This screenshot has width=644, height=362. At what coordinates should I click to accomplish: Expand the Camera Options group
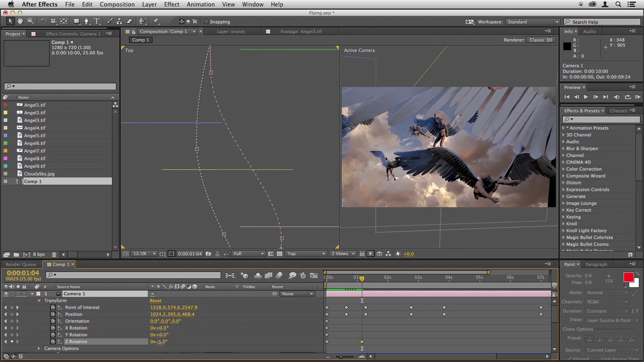coord(39,348)
